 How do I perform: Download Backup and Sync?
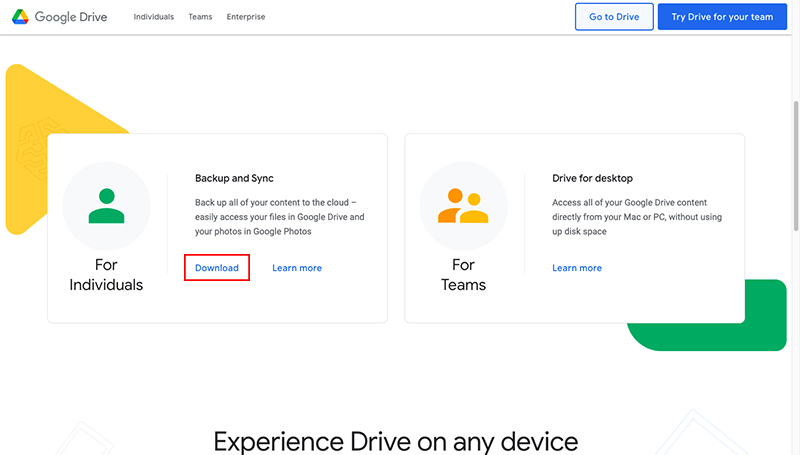coord(217,268)
